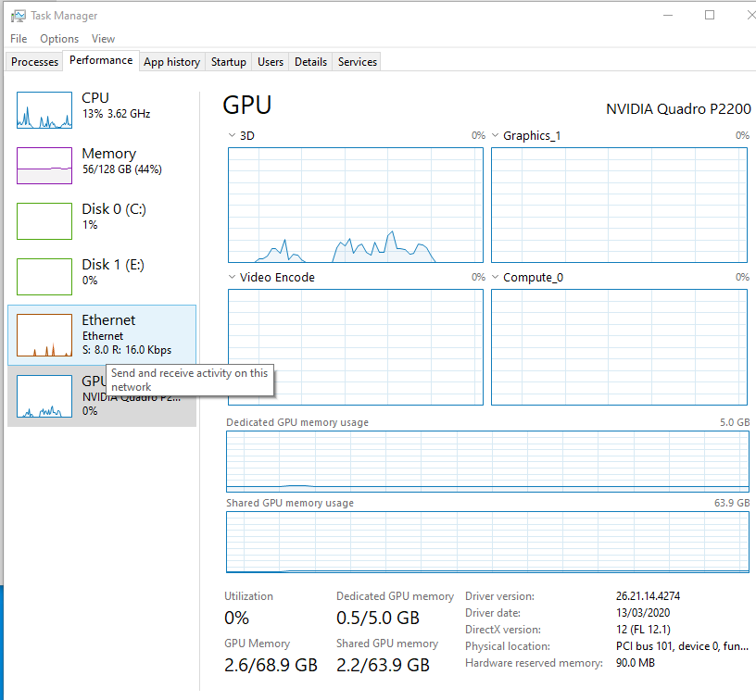
Task: Open the Graphics_1 engine dropdown
Action: [x=495, y=135]
